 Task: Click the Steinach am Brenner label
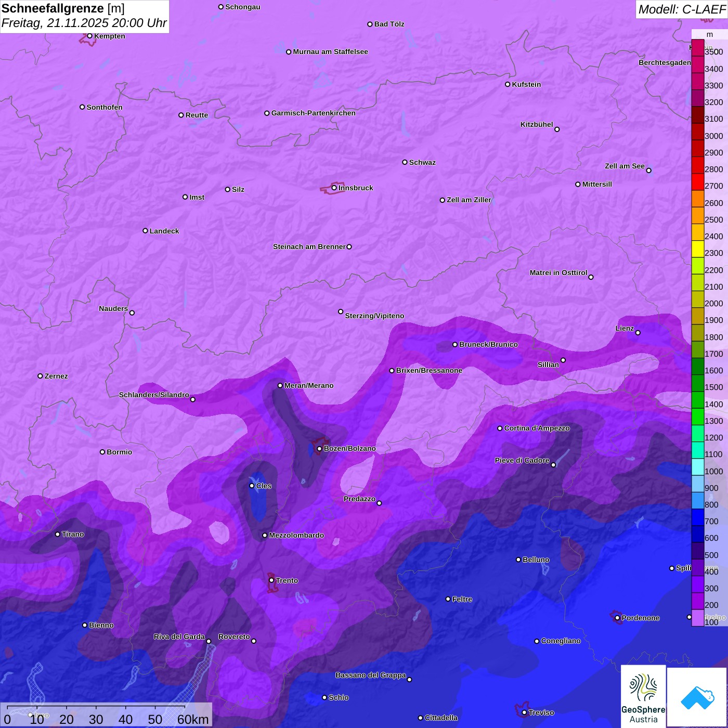pyautogui.click(x=309, y=246)
